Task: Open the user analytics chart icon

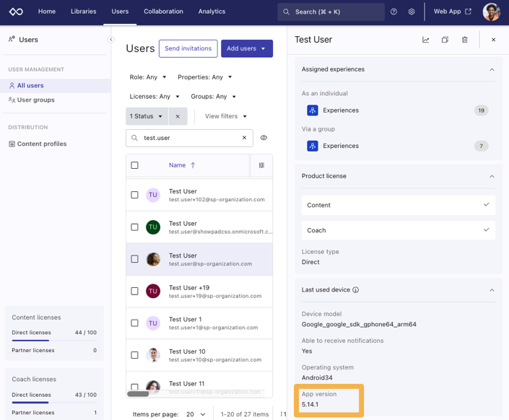Action: pyautogui.click(x=425, y=40)
